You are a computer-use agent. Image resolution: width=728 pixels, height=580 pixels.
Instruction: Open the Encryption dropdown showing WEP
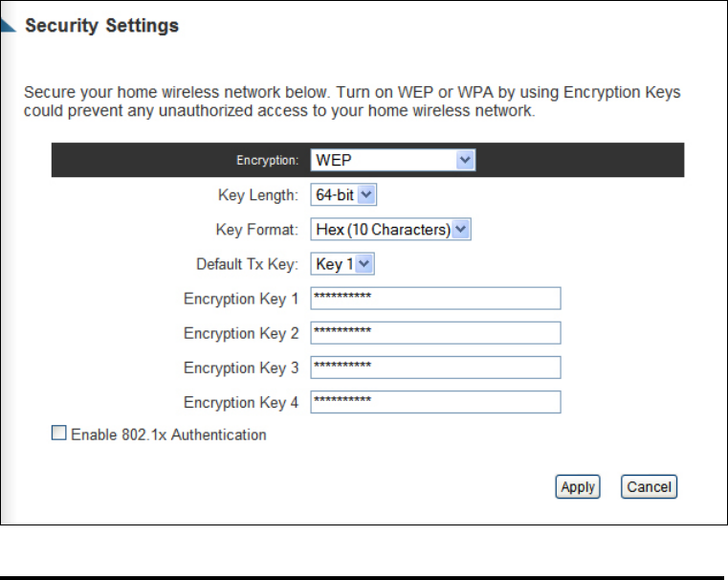(x=393, y=160)
